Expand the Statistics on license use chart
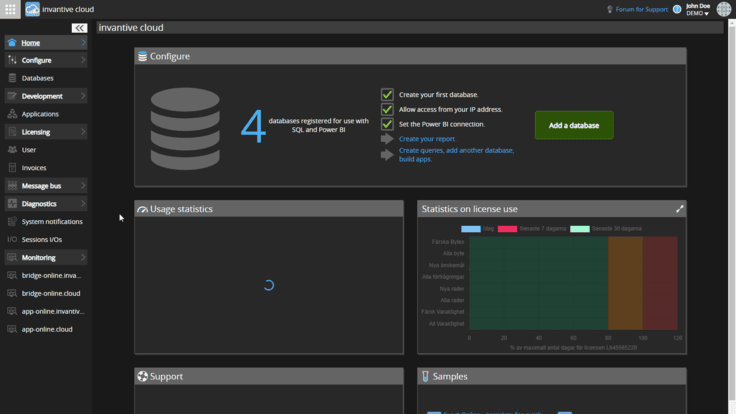 [x=680, y=209]
